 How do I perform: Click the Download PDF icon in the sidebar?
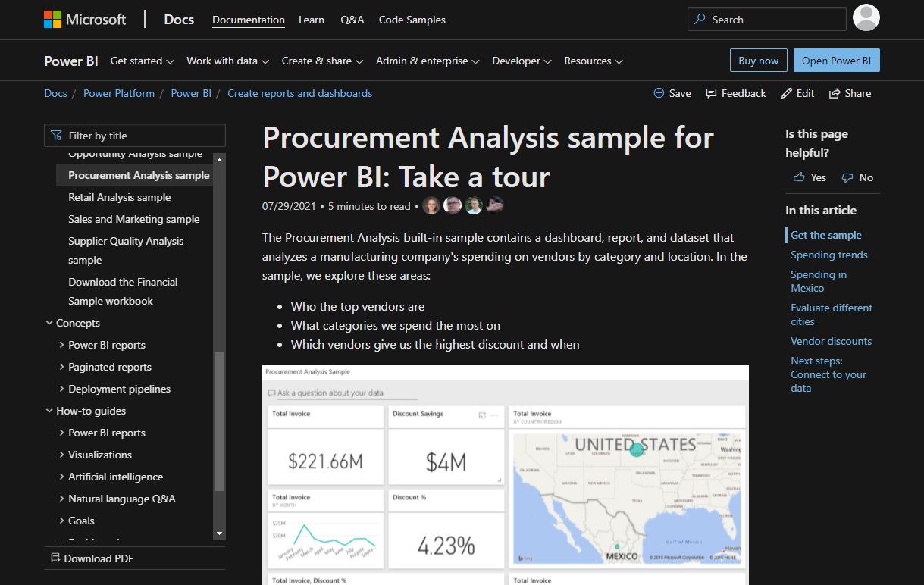[x=55, y=558]
